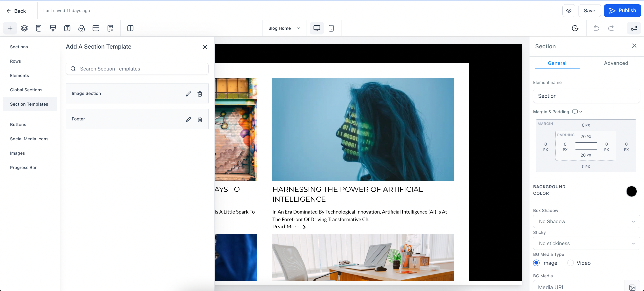Click the Save button
Screen dimensions: 644x291
coord(589,10)
